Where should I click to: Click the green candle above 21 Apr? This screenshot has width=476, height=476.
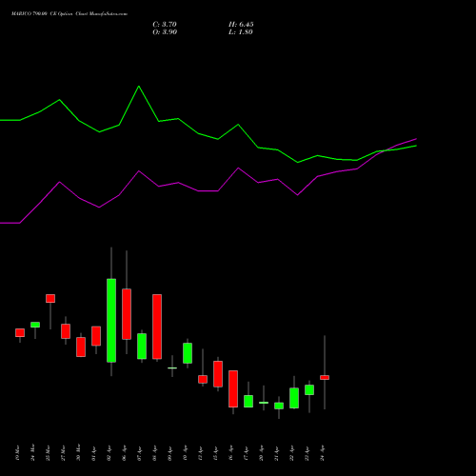pos(279,406)
